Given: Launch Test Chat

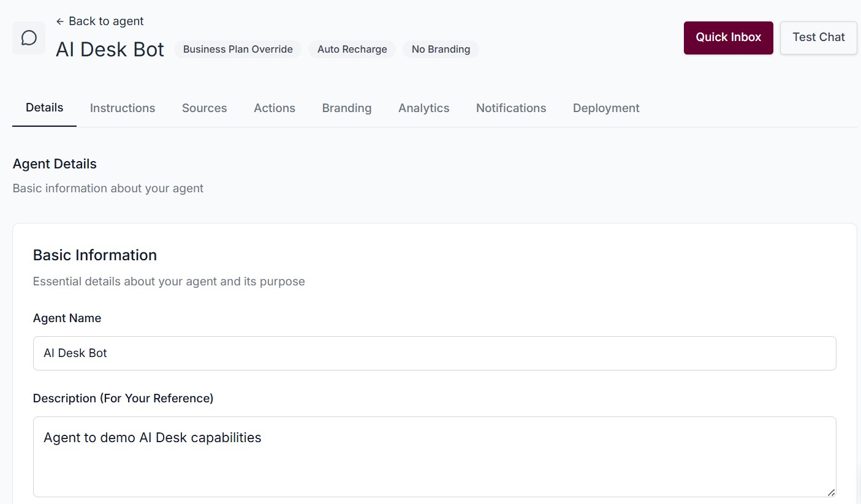Looking at the screenshot, I should coord(818,37).
